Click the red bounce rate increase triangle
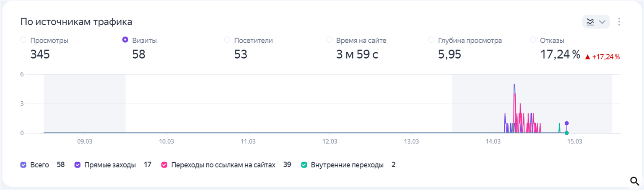This screenshot has width=644, height=190. click(587, 56)
